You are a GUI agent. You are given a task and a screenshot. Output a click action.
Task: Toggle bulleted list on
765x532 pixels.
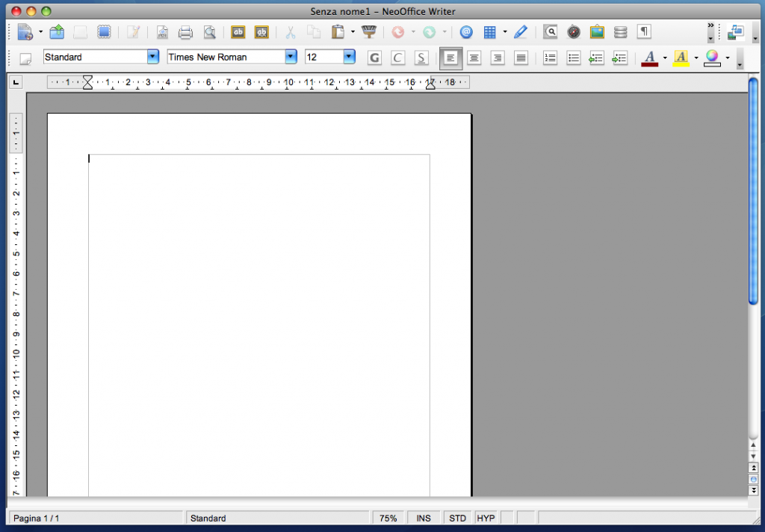(574, 58)
